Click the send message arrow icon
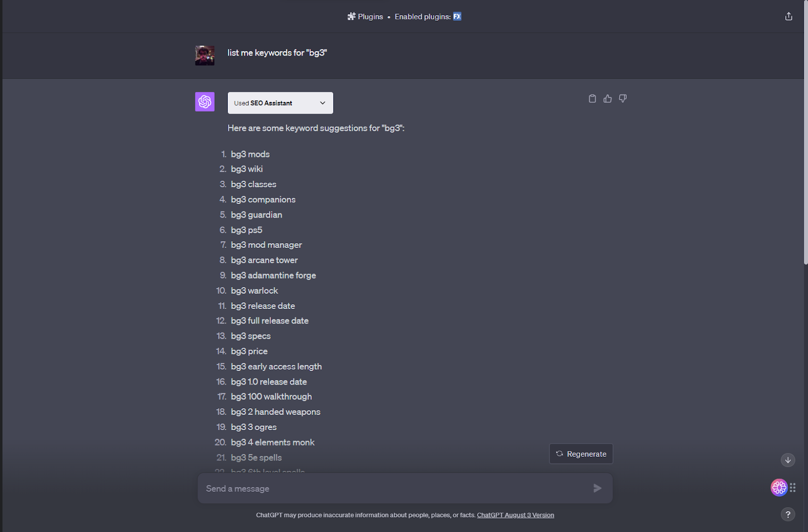The width and height of the screenshot is (808, 532). pyautogui.click(x=597, y=488)
